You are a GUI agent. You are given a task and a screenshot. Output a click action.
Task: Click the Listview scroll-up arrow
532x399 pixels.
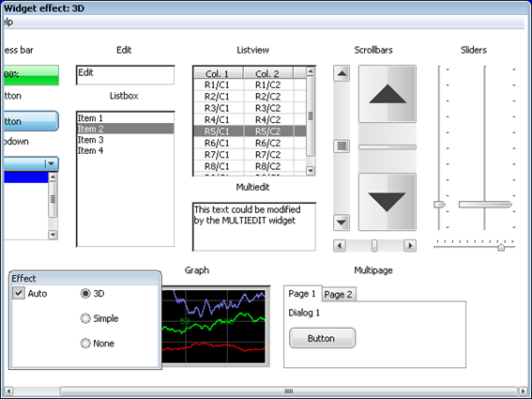coord(311,71)
